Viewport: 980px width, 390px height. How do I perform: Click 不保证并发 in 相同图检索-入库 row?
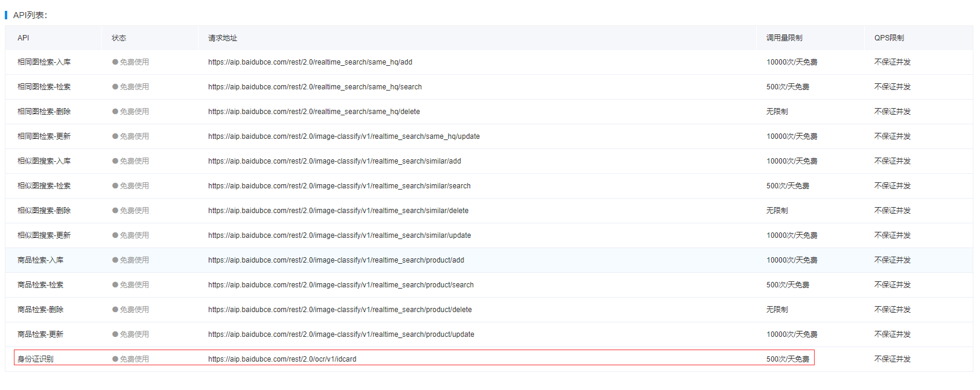(x=892, y=62)
